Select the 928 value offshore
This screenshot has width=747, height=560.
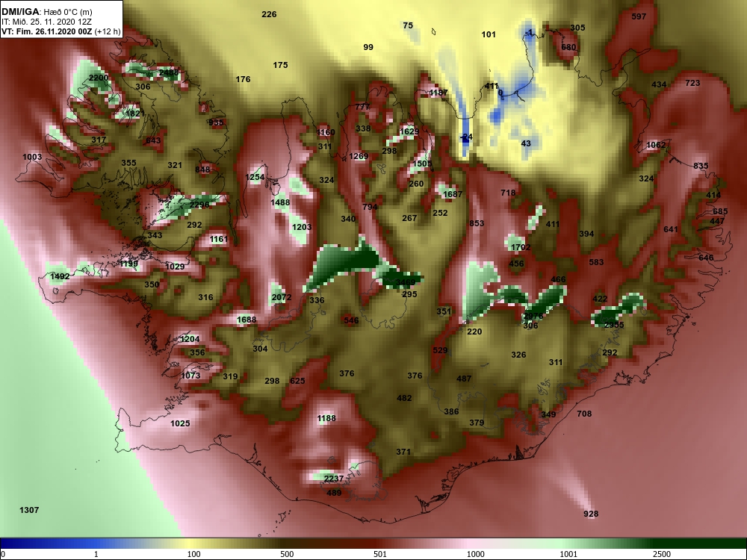pos(591,514)
